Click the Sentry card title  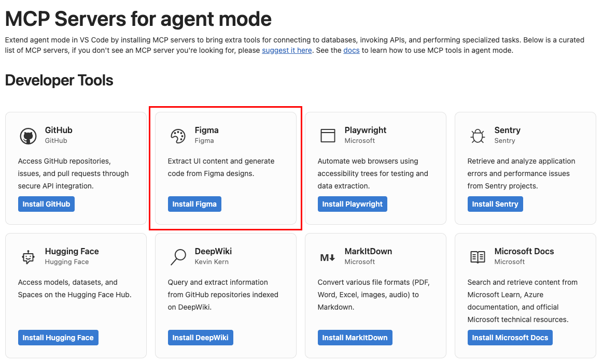pyautogui.click(x=507, y=130)
